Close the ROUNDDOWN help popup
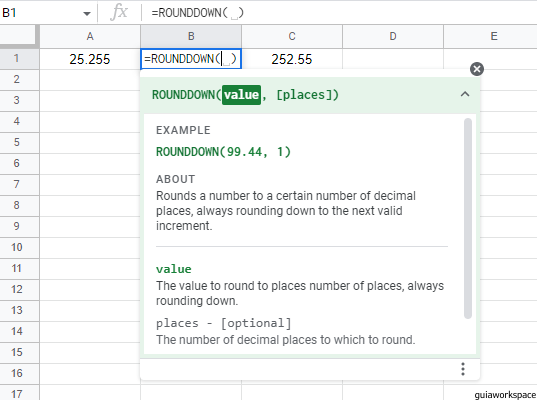This screenshot has height=400, width=537. click(x=477, y=69)
